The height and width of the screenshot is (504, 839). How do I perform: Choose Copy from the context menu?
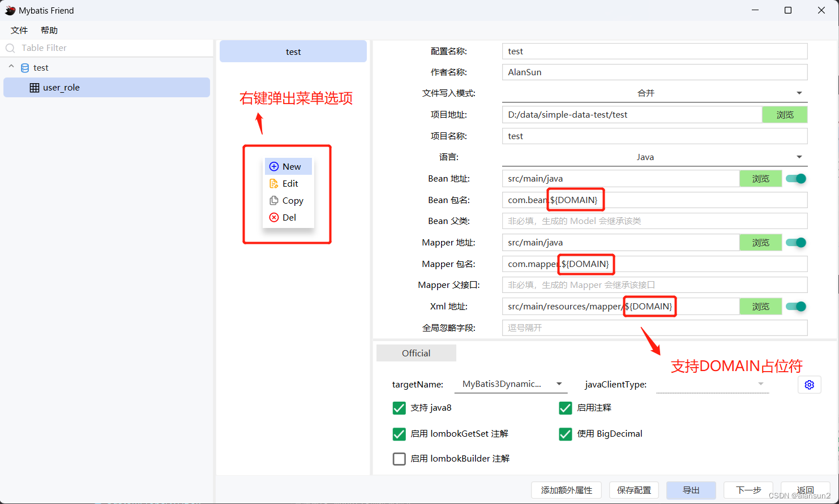tap(288, 200)
